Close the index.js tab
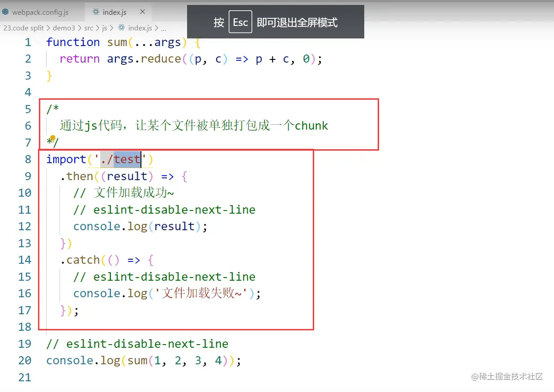 pyautogui.click(x=142, y=12)
